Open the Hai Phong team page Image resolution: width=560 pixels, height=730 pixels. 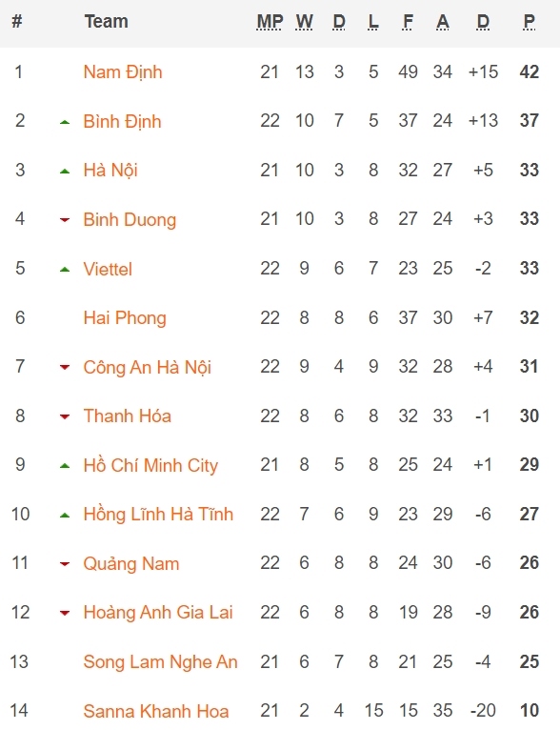[x=125, y=318]
